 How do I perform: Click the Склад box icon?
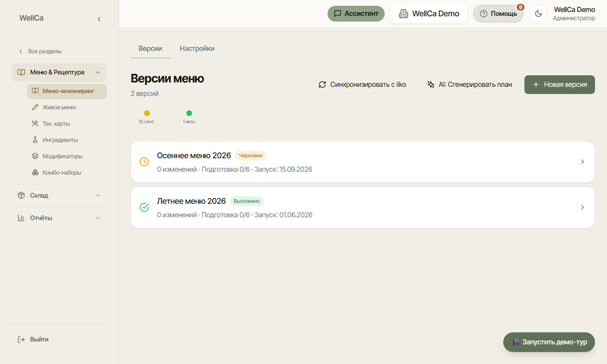point(21,196)
